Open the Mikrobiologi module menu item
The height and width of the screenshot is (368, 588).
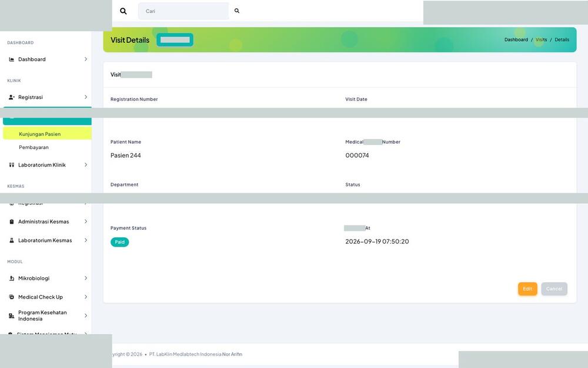tap(47, 279)
